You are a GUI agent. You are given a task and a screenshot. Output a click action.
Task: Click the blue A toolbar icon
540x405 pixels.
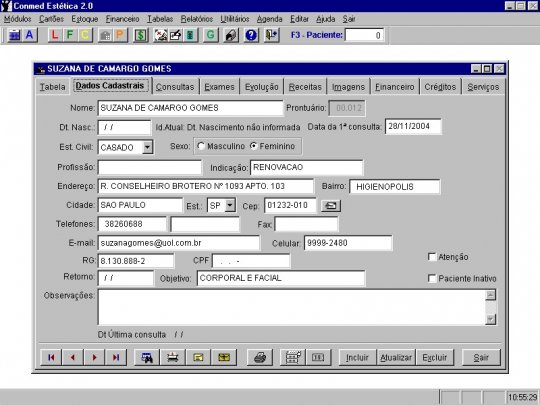click(30, 35)
